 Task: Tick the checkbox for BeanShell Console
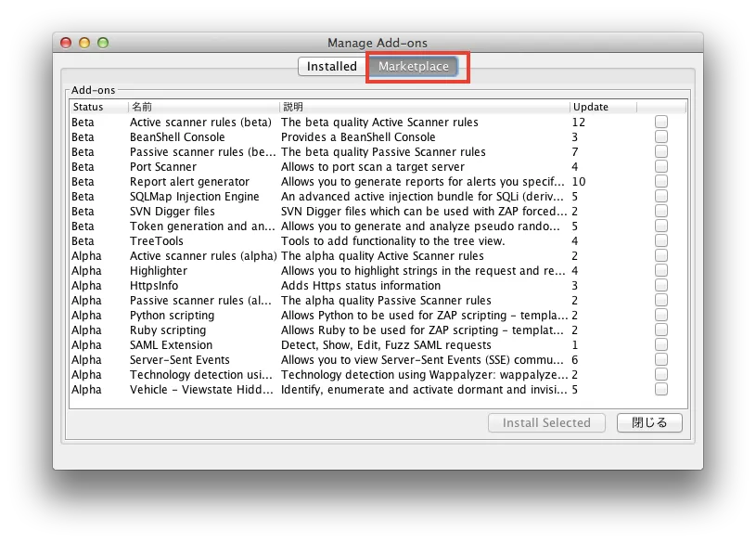point(661,137)
